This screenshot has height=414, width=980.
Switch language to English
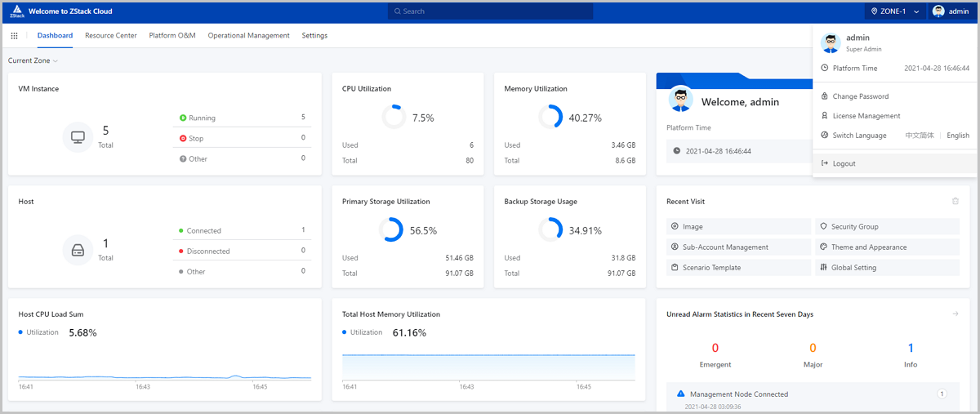coord(958,136)
